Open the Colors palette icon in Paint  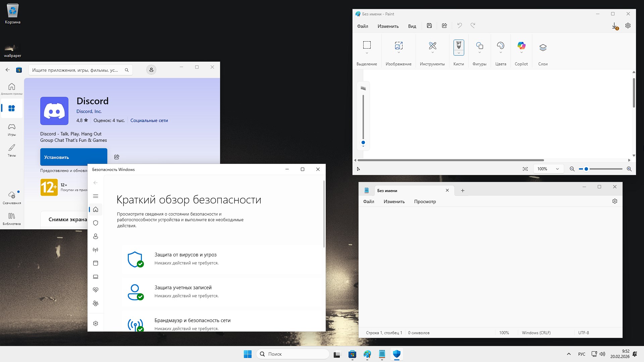coord(500,46)
